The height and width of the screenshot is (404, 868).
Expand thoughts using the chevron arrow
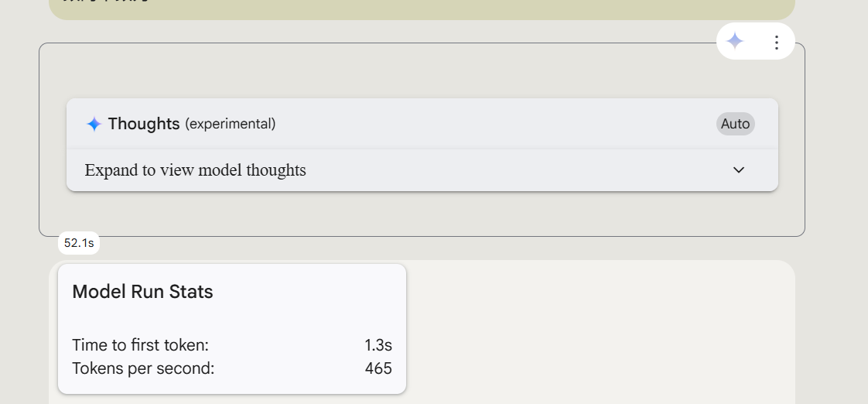(x=739, y=170)
